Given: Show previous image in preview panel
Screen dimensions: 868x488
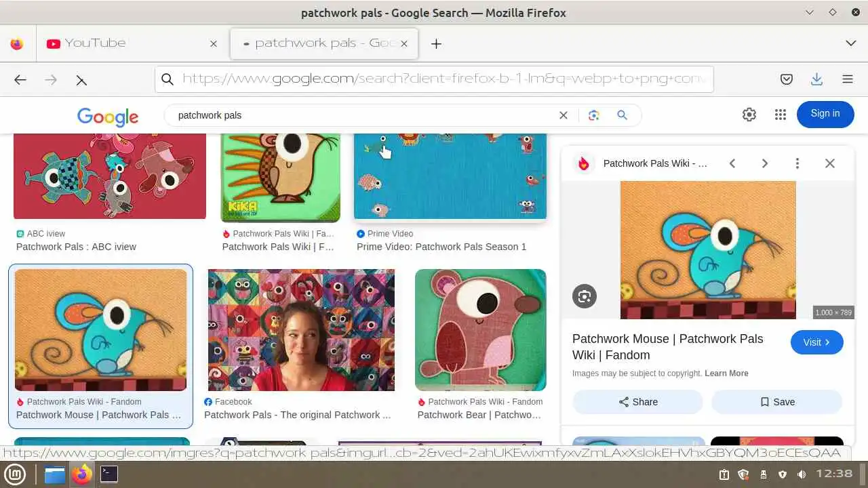Looking at the screenshot, I should click(x=732, y=163).
